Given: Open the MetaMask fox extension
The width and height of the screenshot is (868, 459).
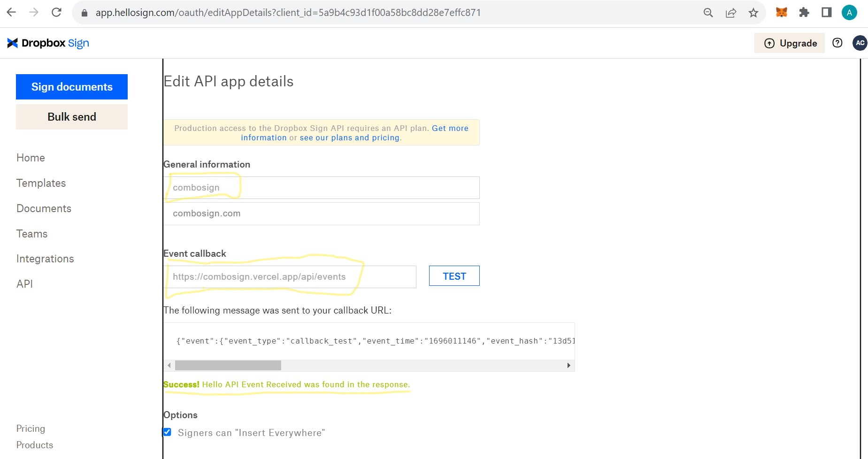Looking at the screenshot, I should pyautogui.click(x=782, y=12).
